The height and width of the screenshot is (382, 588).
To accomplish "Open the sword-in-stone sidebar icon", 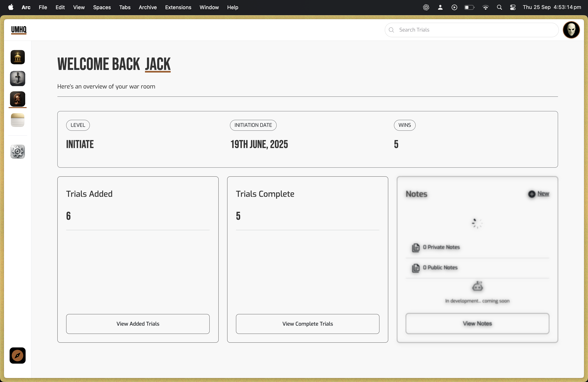I will (18, 79).
